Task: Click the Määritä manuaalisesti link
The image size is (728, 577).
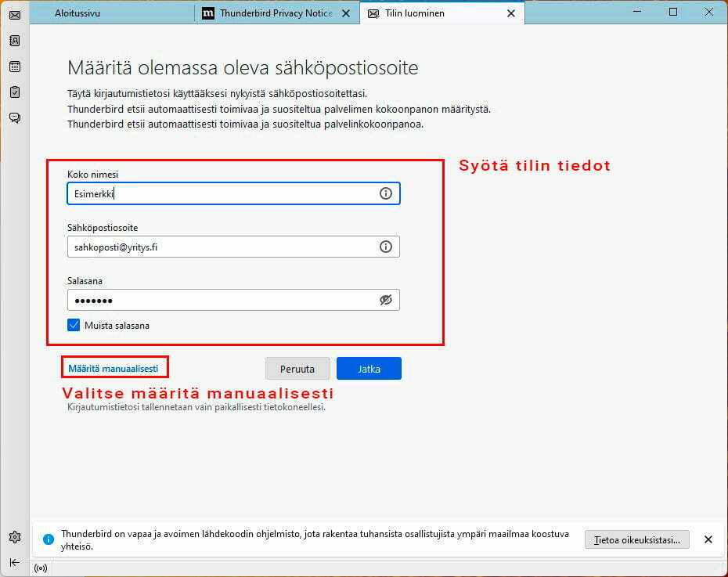Action: 114,369
